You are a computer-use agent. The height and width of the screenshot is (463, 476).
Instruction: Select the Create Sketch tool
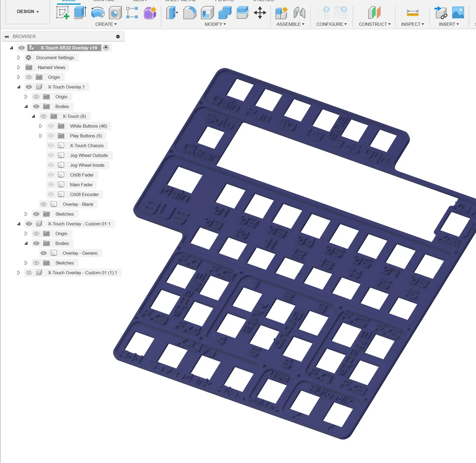[63, 13]
